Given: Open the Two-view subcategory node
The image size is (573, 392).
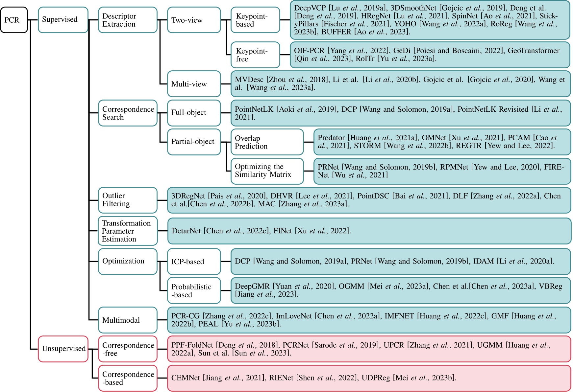Looking at the screenshot, I should click(194, 20).
